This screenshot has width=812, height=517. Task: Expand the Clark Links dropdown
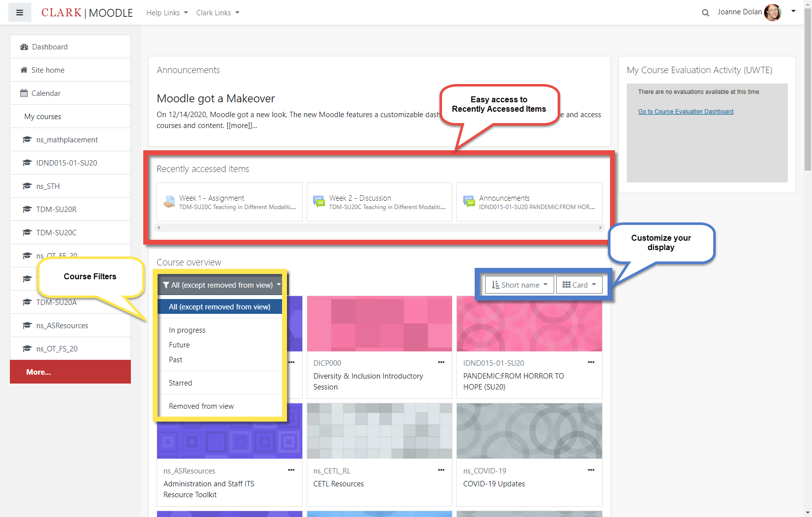pyautogui.click(x=218, y=13)
